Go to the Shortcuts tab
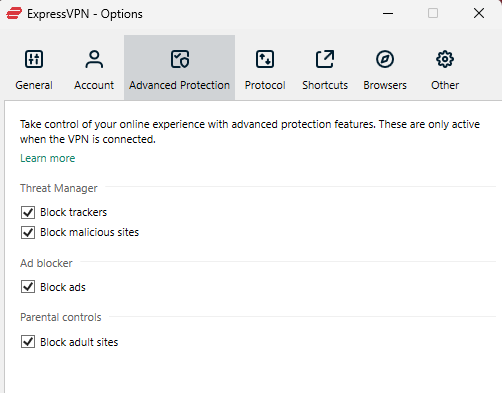This screenshot has height=393, width=502. coord(325,68)
